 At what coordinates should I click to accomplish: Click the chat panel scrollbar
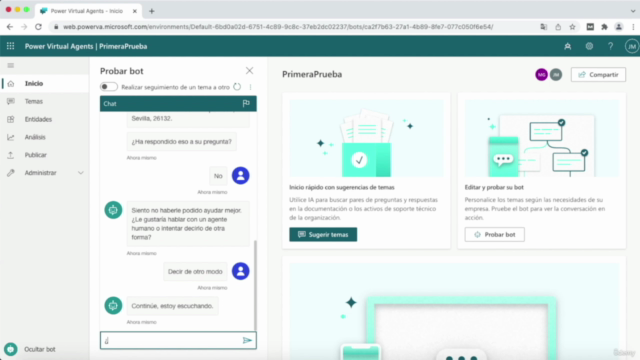pos(256,285)
